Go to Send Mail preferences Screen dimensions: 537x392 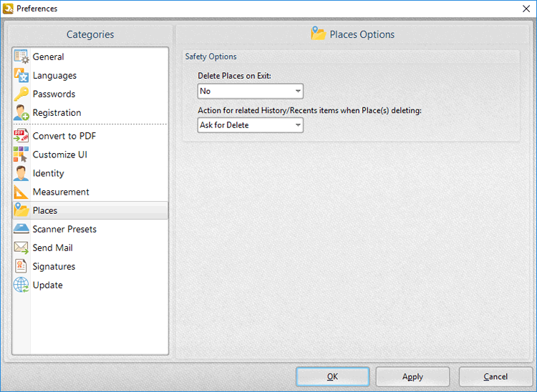[52, 248]
